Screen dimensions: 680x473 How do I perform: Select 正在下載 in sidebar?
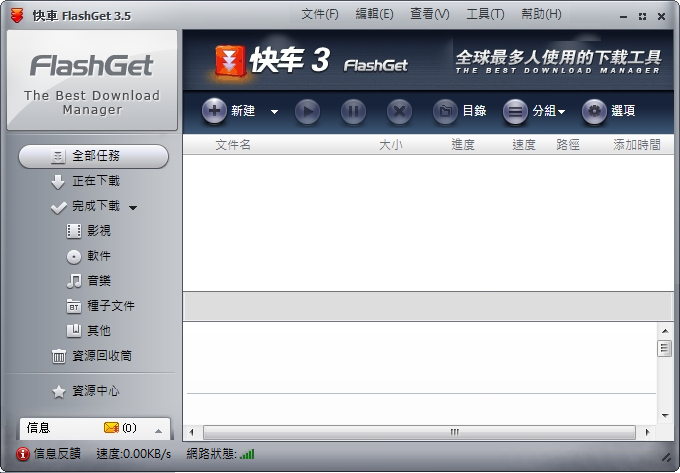(96, 181)
